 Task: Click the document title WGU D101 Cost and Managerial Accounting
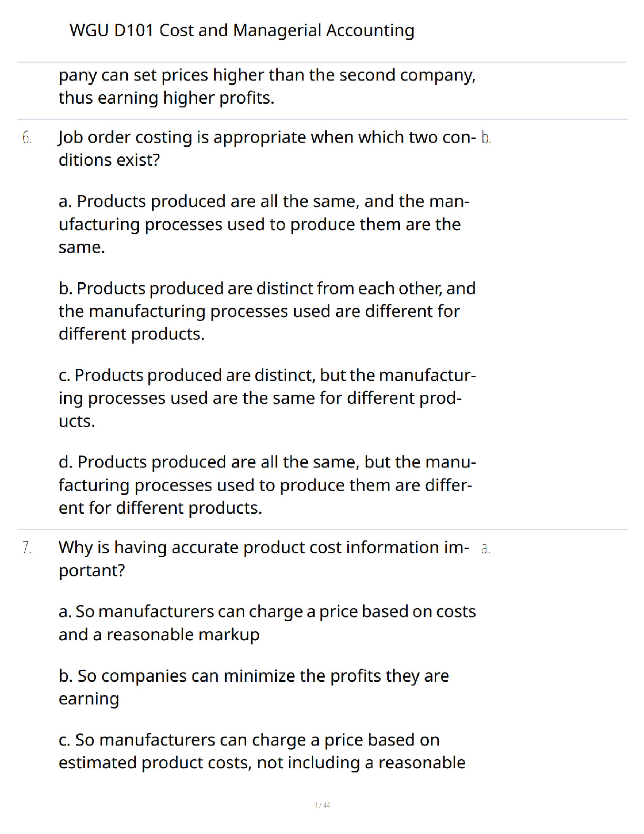click(x=241, y=31)
